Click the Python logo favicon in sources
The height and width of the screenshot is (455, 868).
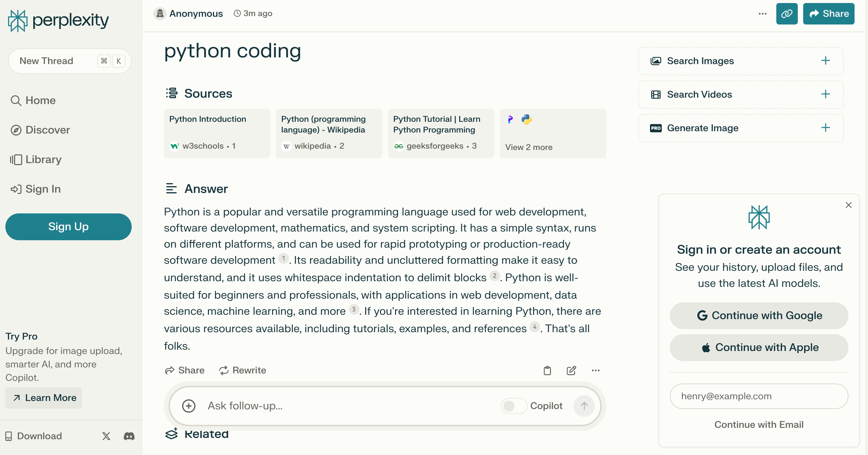526,119
